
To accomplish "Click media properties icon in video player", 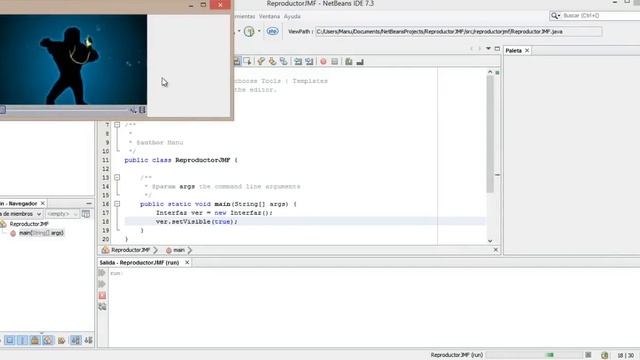I will tap(142, 110).
